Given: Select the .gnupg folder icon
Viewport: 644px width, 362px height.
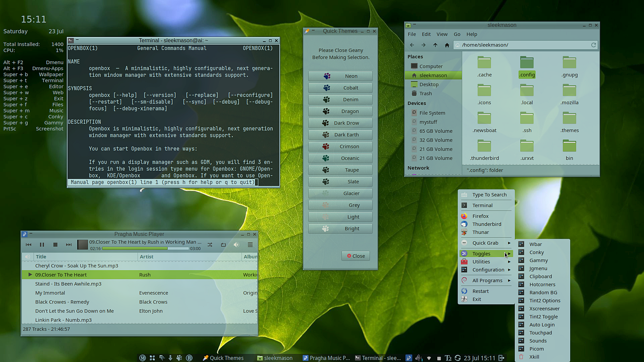Looking at the screenshot, I should pyautogui.click(x=569, y=67).
